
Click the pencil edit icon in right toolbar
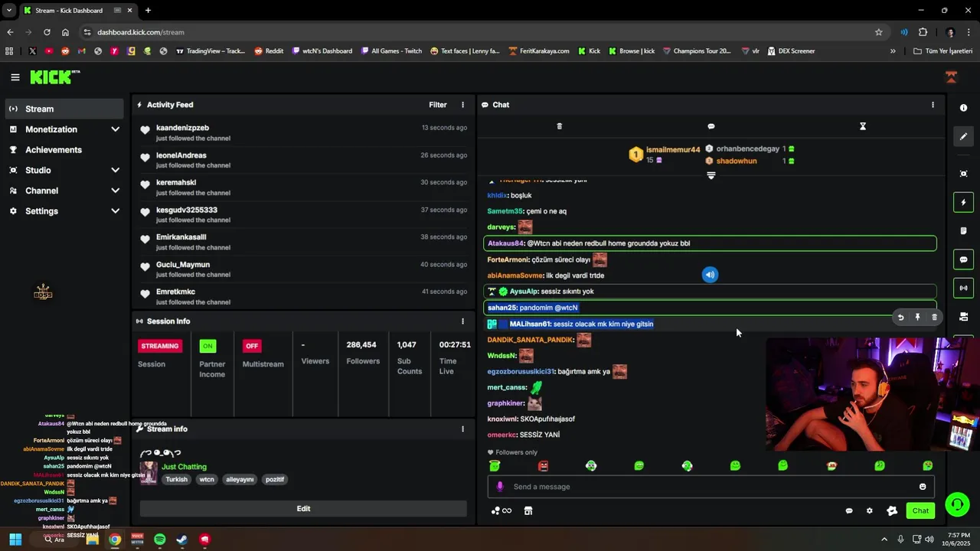(963, 136)
